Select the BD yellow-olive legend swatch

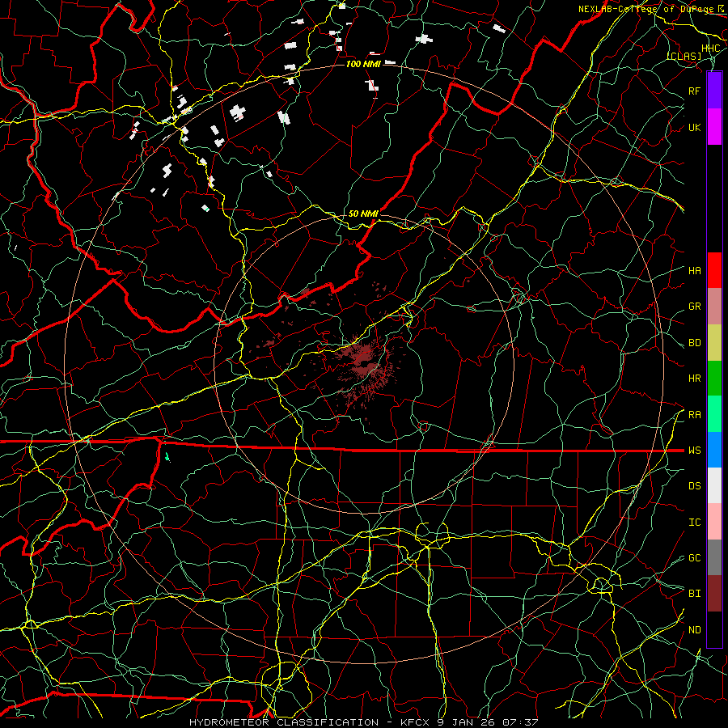[x=714, y=343]
